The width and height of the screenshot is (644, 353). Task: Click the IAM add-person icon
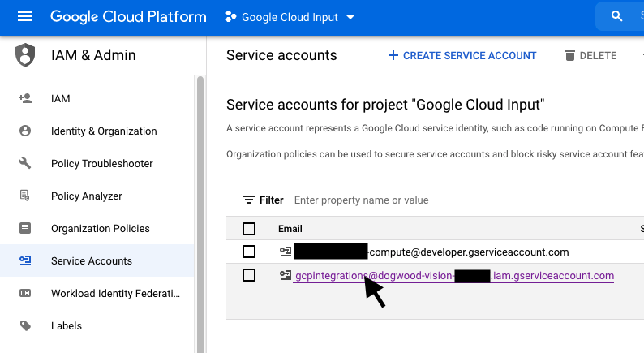click(25, 98)
